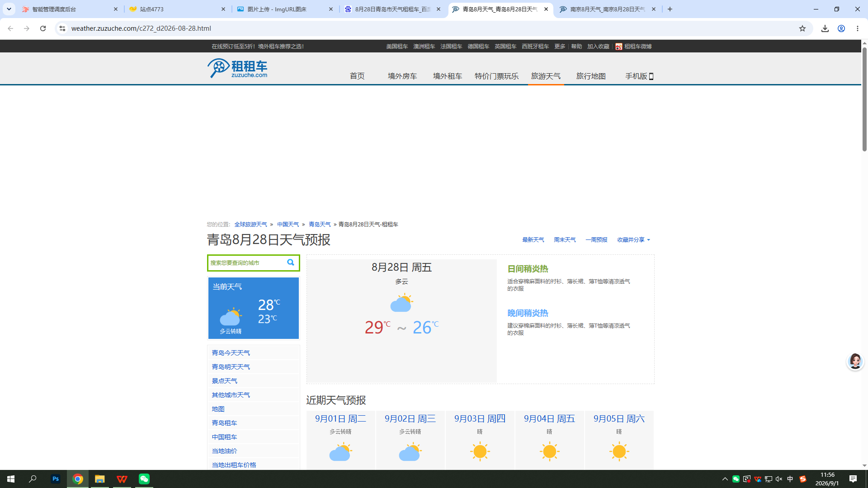Viewport: 868px width, 488px height.
Task: Open the 首页 navigation item
Action: coord(357,76)
